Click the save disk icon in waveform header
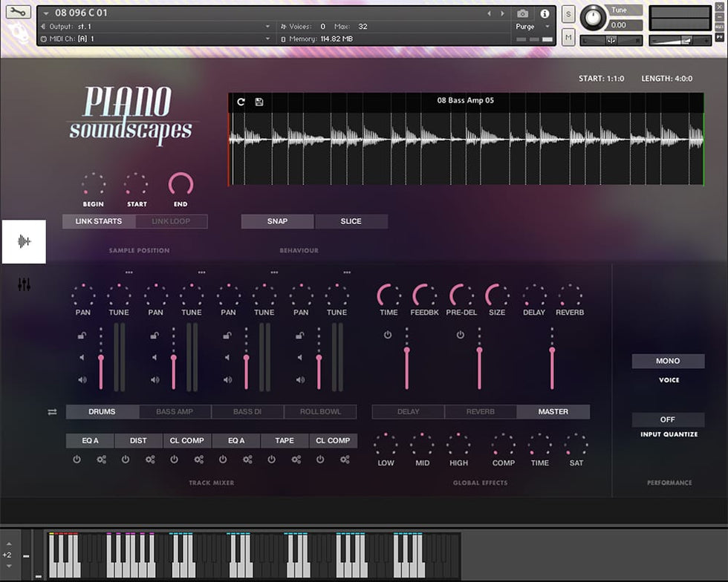This screenshot has height=582, width=728. point(259,102)
